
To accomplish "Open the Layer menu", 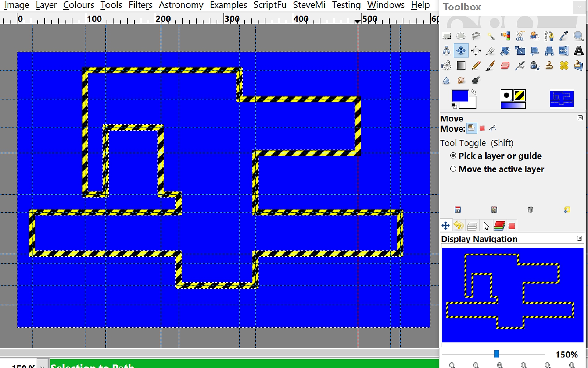I will [x=46, y=5].
